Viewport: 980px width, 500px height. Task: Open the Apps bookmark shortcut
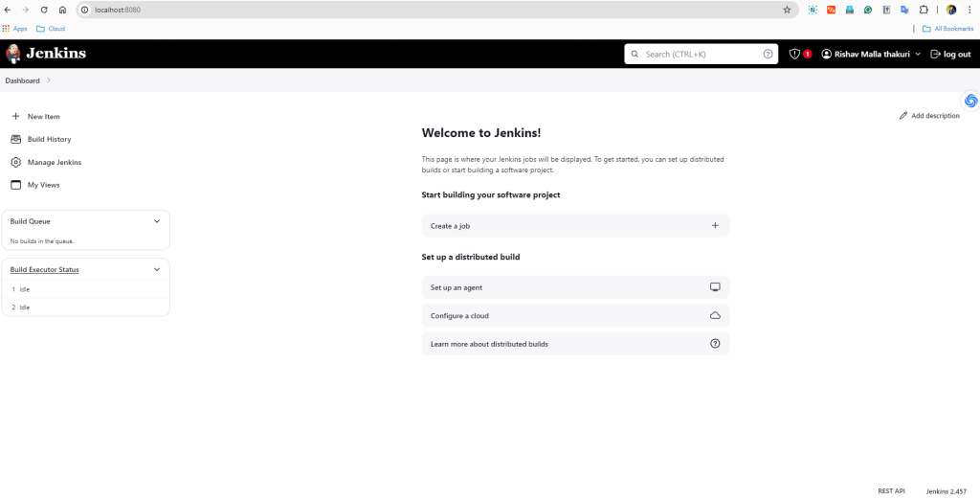point(15,29)
